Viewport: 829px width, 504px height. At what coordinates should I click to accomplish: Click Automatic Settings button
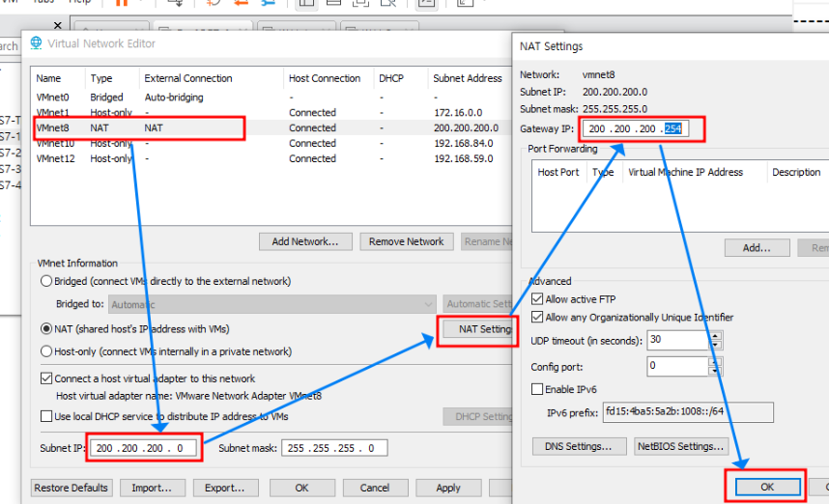point(477,304)
